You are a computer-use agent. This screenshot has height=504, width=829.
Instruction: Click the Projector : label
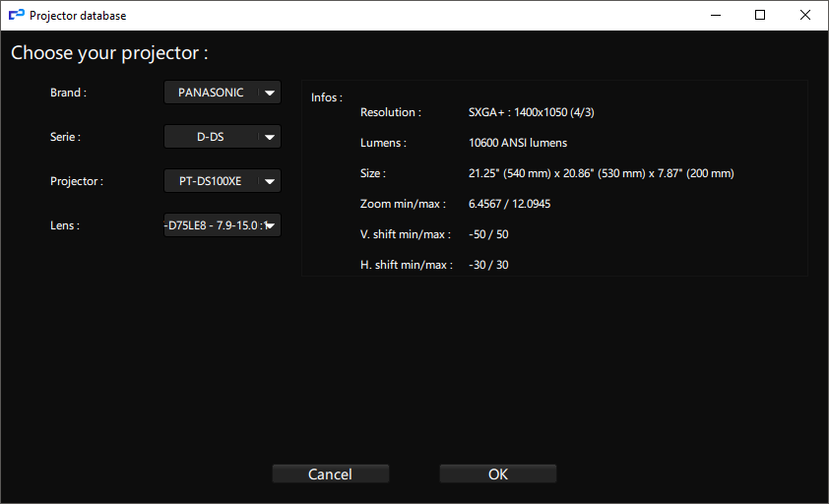(77, 181)
